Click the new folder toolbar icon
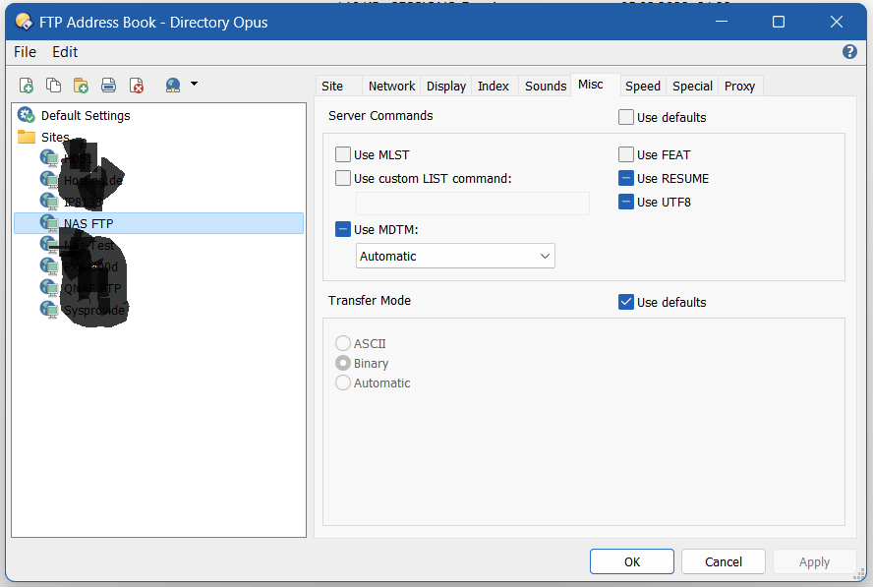The width and height of the screenshot is (873, 588). point(81,86)
